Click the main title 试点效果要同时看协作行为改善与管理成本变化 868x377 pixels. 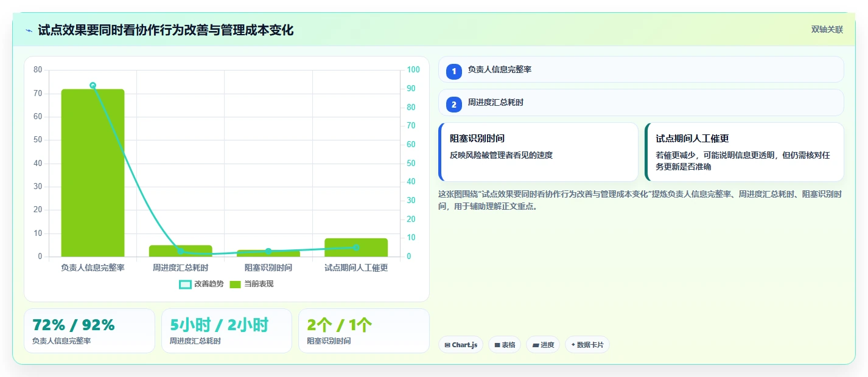166,30
